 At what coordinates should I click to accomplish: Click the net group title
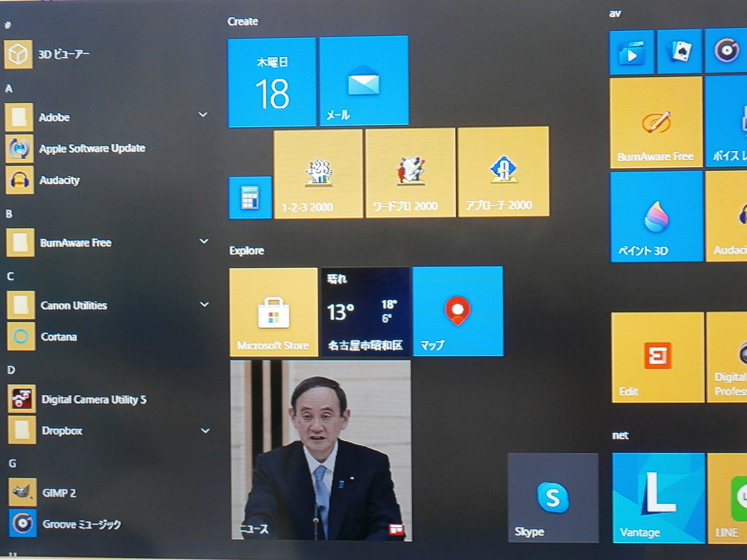point(620,436)
